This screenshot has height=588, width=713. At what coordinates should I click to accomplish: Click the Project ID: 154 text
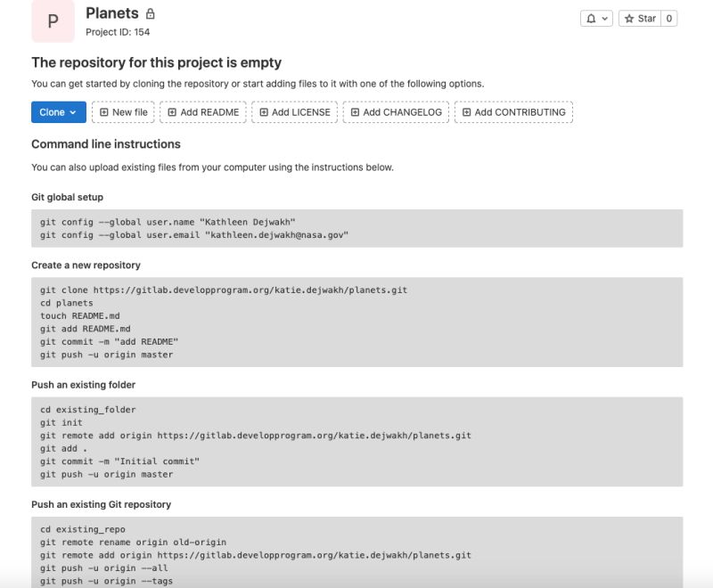(x=118, y=32)
